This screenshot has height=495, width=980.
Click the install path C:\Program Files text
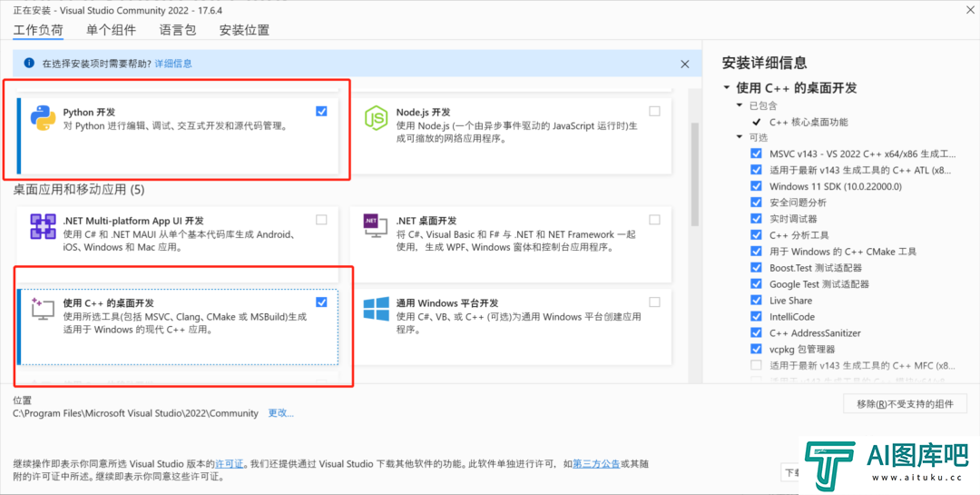(x=135, y=413)
